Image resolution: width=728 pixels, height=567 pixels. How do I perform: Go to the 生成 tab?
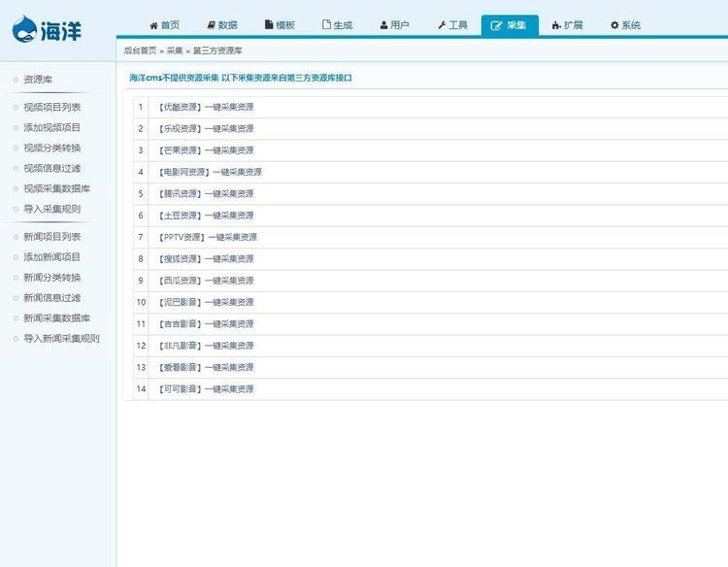[x=338, y=25]
